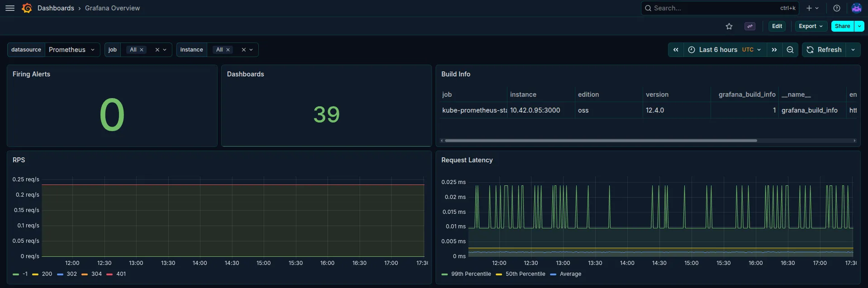Focus the Search input field
868x288 pixels.
pos(720,8)
